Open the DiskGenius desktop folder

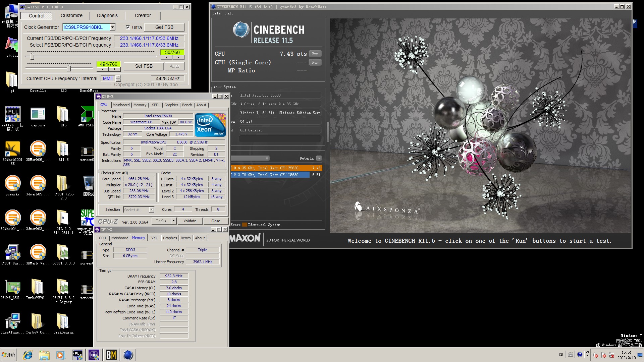(x=63, y=324)
